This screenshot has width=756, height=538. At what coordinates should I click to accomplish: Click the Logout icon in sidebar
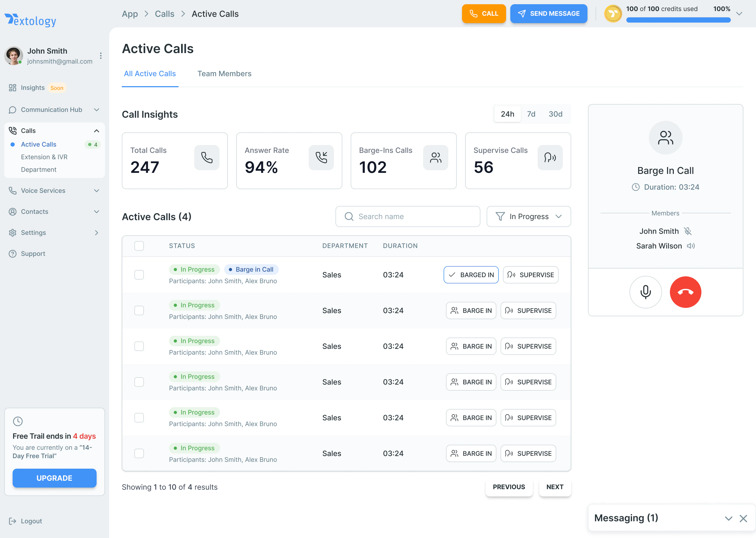[13, 521]
